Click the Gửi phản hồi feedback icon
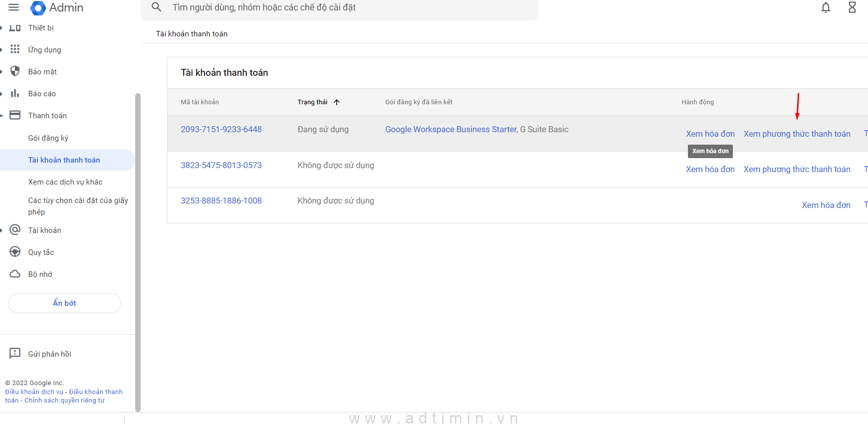 coord(15,353)
